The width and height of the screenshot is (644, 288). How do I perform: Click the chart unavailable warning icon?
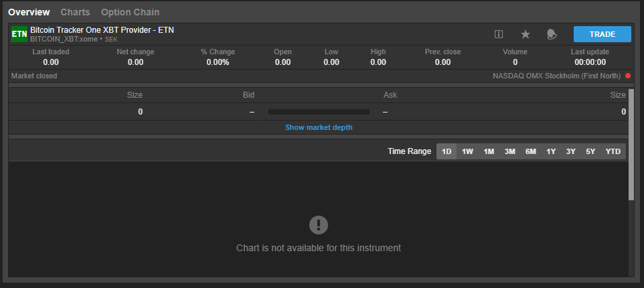tap(318, 225)
